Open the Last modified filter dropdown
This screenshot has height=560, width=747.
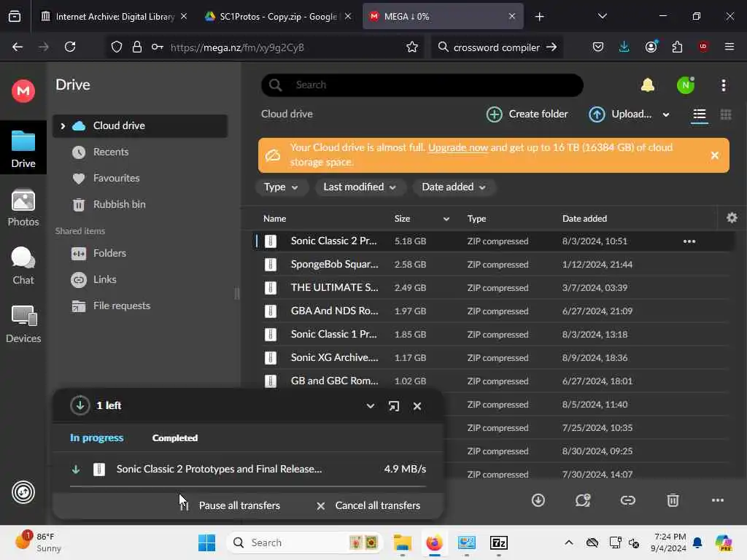360,187
